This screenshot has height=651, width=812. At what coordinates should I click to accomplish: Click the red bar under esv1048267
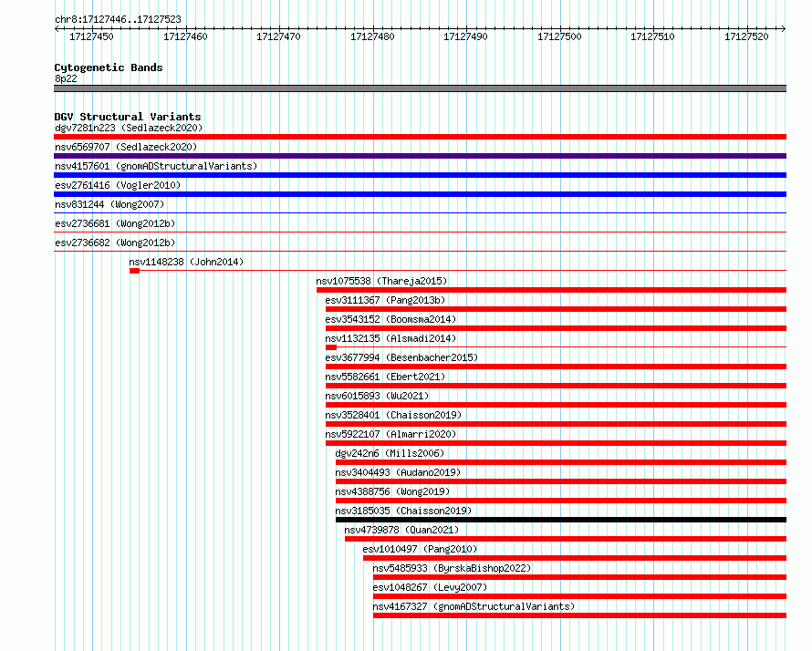(579, 596)
